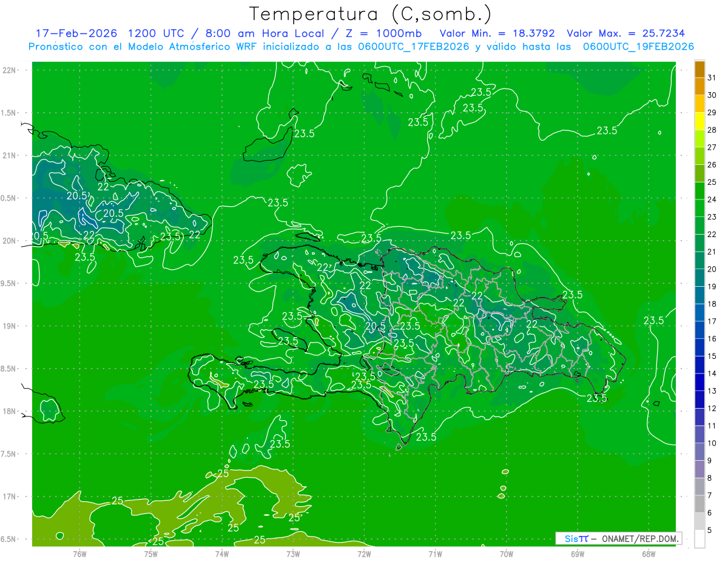
Task: Click the white legend band below 5
Action: point(699,539)
